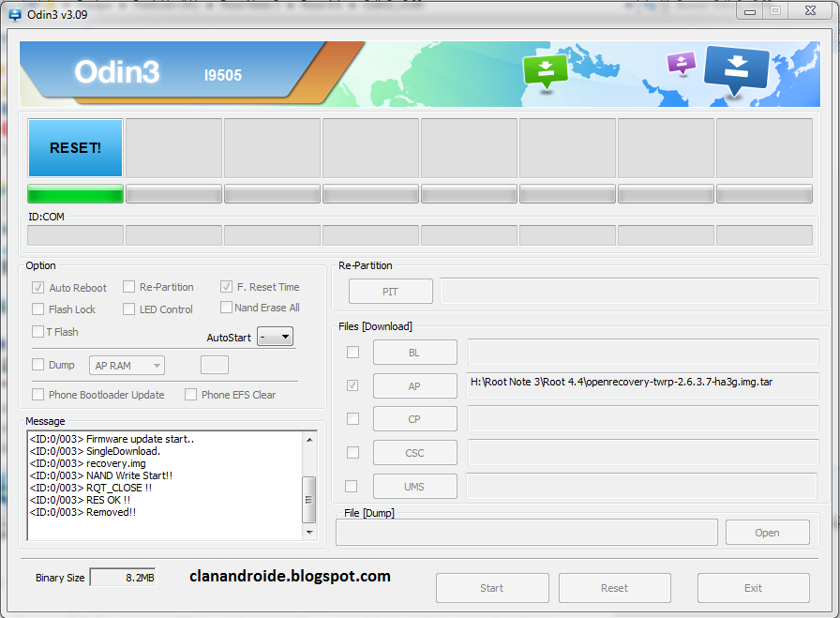Image resolution: width=840 pixels, height=618 pixels.
Task: Click the CP file path field
Action: click(x=643, y=418)
